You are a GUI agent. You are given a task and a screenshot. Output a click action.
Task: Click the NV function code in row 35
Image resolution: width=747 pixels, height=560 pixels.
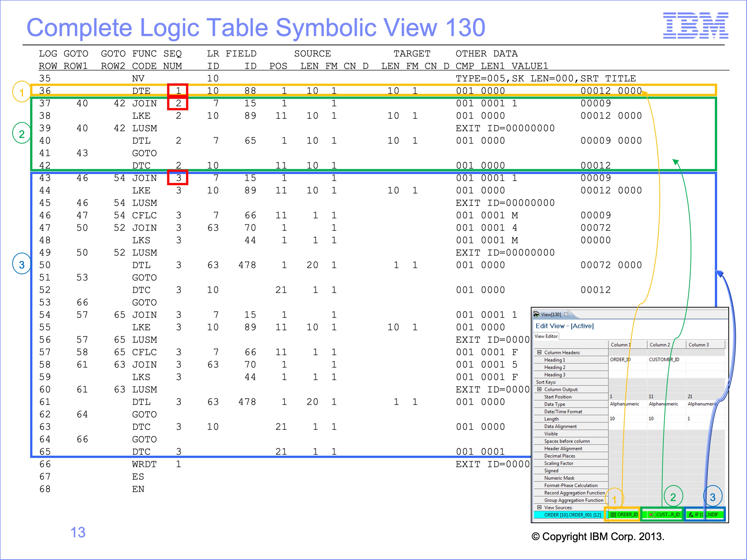138,78
